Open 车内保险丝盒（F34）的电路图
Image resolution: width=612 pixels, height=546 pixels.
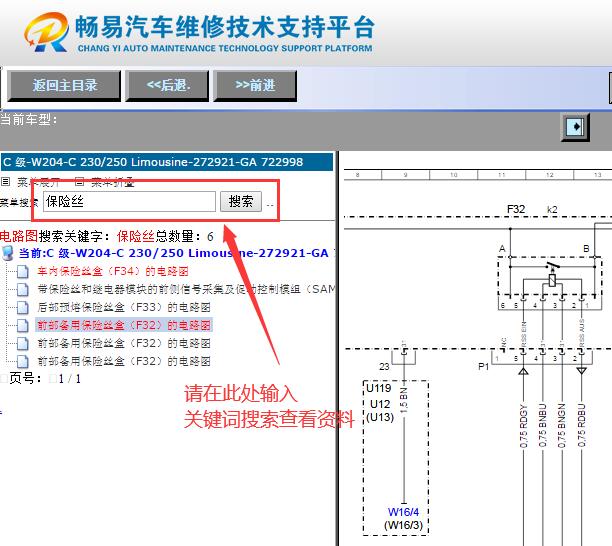(113, 271)
